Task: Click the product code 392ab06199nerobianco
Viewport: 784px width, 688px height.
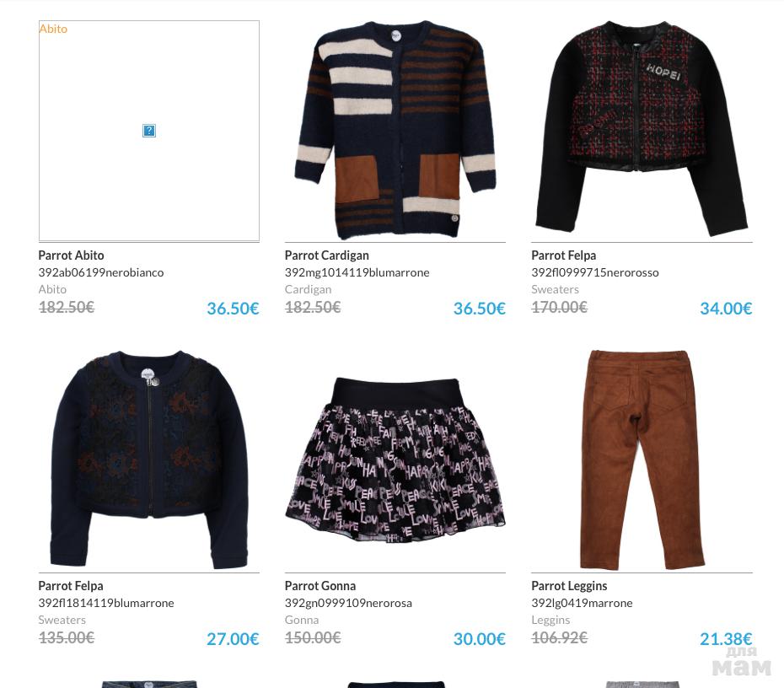Action: [101, 272]
